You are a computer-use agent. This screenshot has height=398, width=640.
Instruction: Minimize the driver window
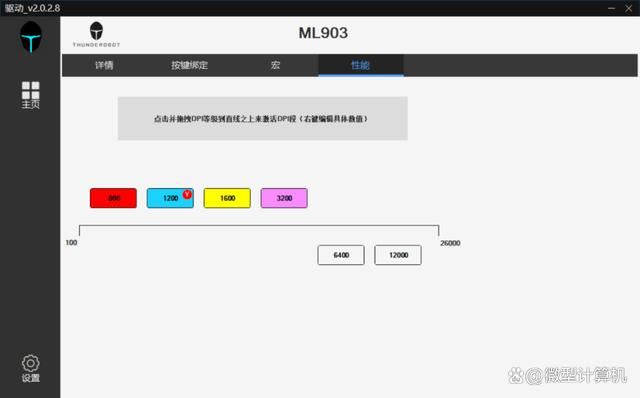point(611,8)
